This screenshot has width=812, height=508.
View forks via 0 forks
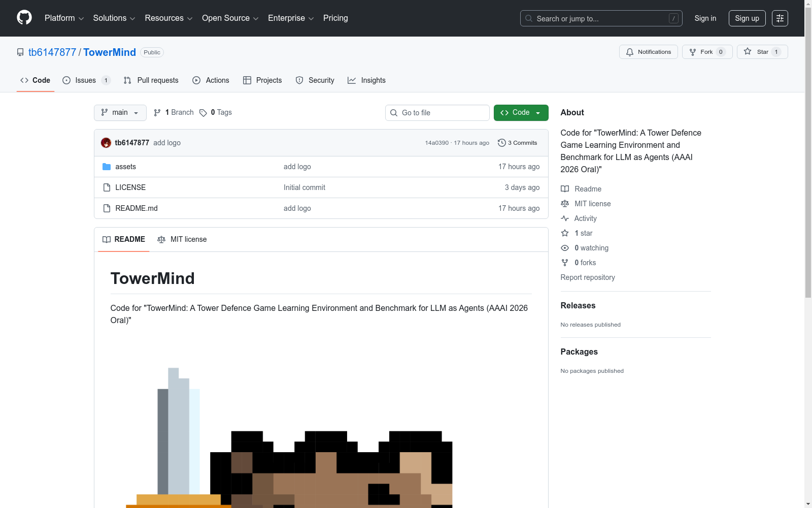[579, 263]
